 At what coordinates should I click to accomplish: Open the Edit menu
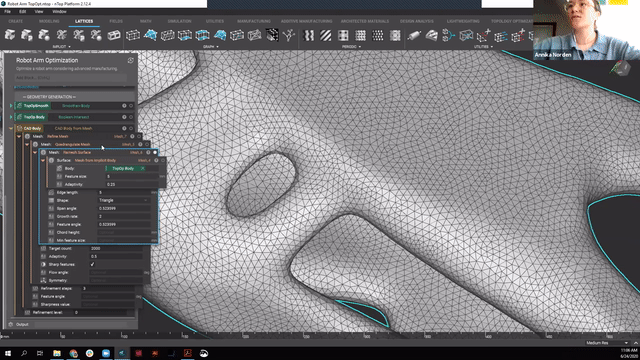22,11
